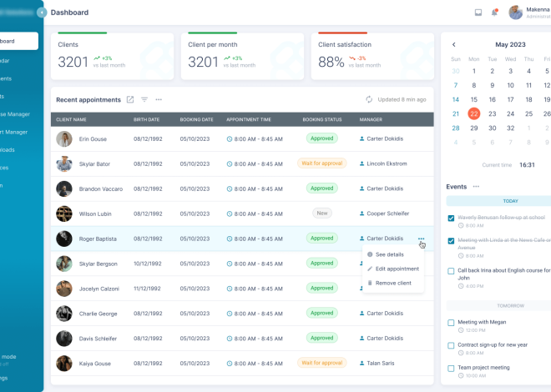This screenshot has width=551, height=392.
Task: Uncheck Meeting with Linda event checkbox
Action: [x=451, y=241]
